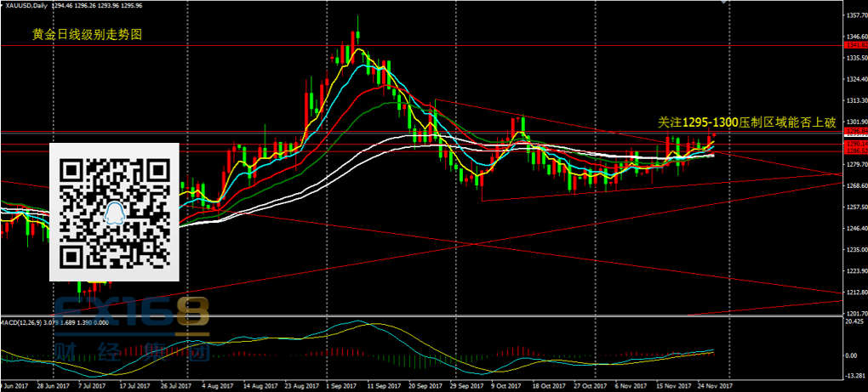Click the QR code image on chart

(113, 212)
